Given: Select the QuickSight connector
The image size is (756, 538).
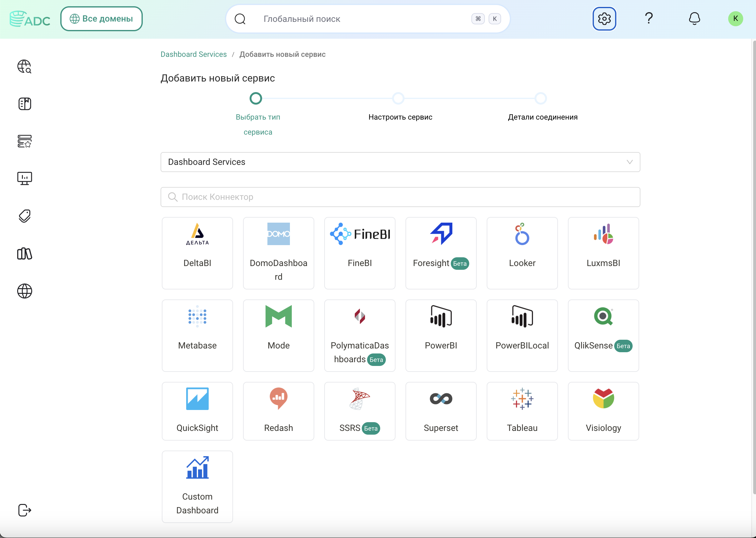Looking at the screenshot, I should (197, 411).
